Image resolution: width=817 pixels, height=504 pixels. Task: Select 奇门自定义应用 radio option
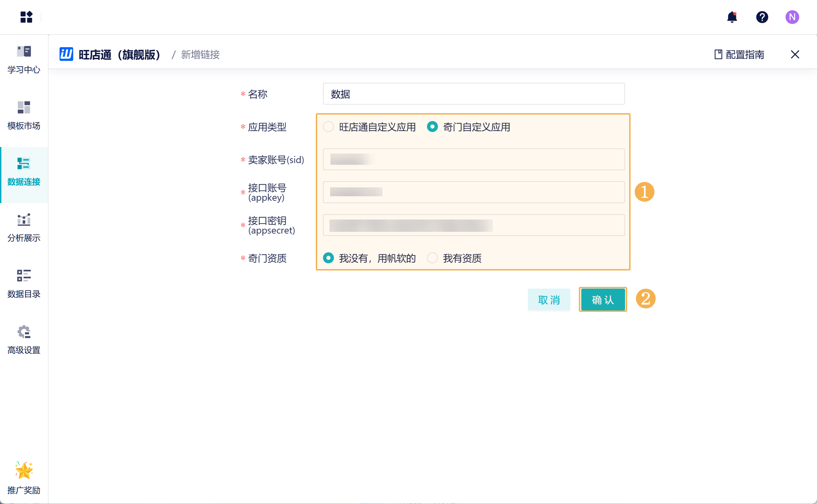[432, 127]
